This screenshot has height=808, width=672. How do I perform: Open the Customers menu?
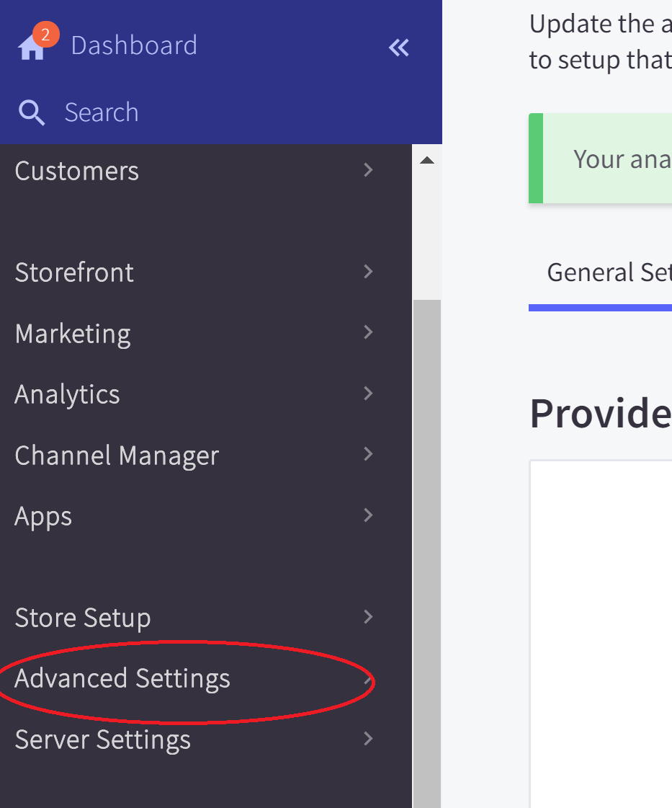77,171
